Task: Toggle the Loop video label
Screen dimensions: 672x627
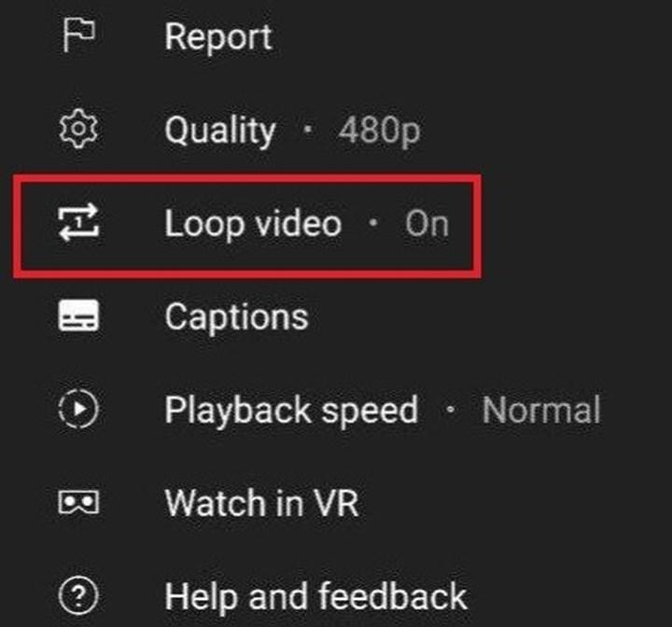Action: pyautogui.click(x=252, y=224)
